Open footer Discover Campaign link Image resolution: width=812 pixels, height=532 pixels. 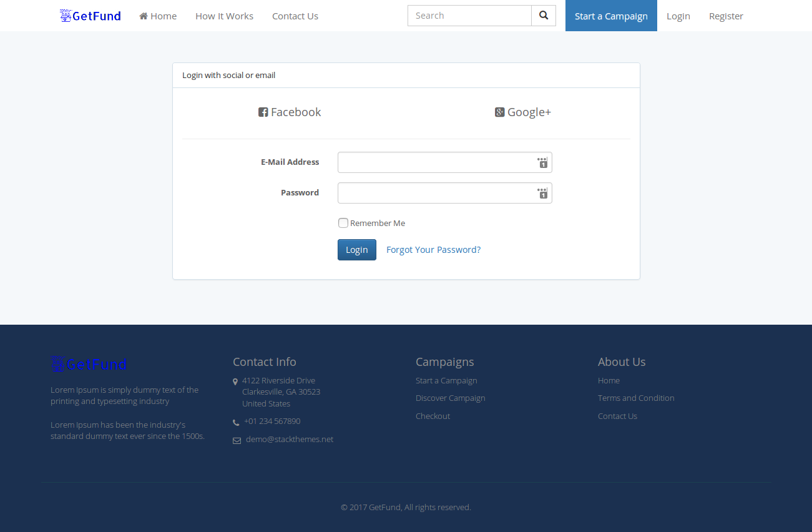[x=451, y=398]
